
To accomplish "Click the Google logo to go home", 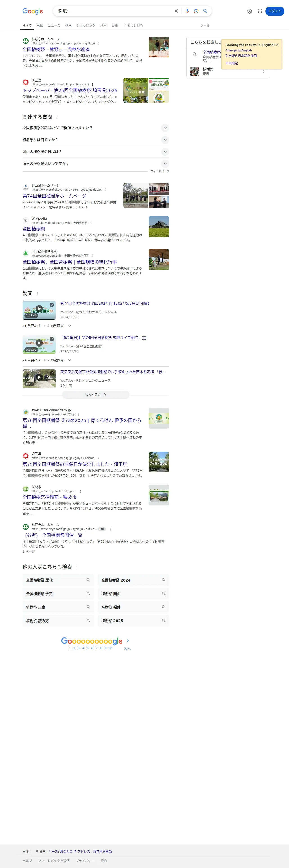I will [33, 11].
